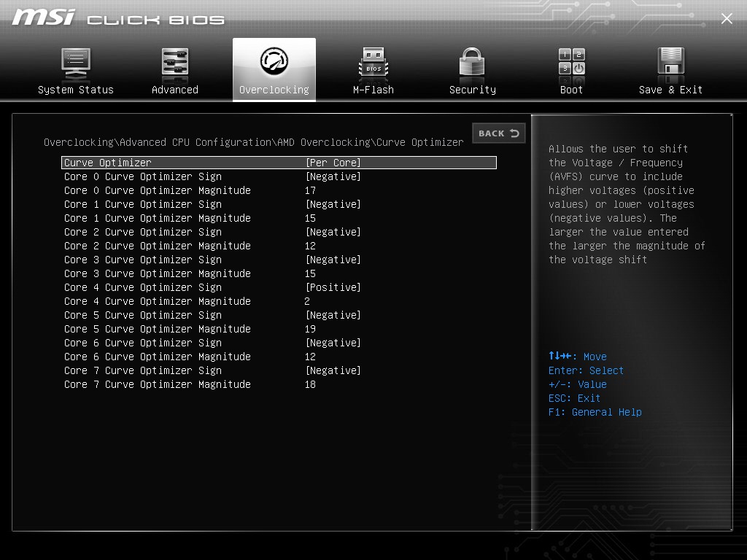Screen dimensions: 747x560
Task: Click the M-Flash tab label
Action: pyautogui.click(x=373, y=90)
